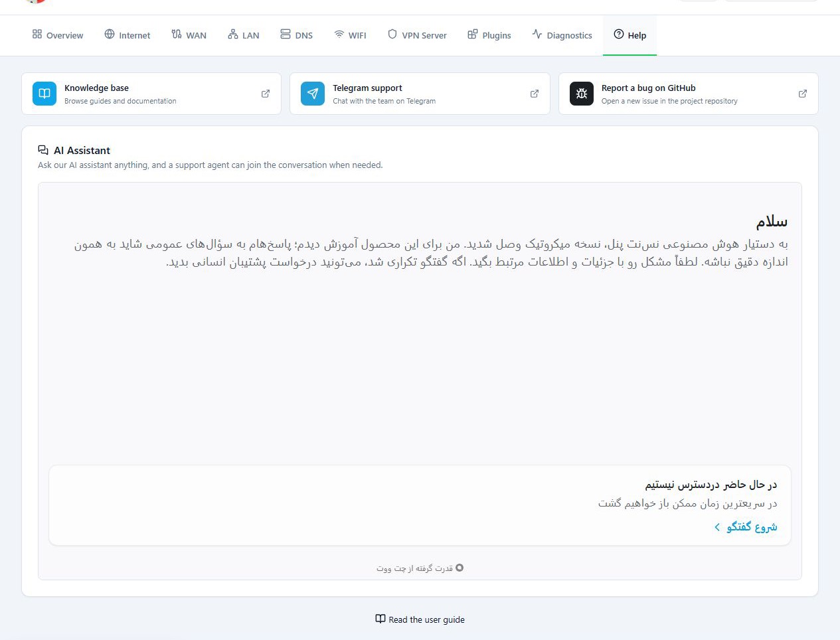Click 'Open a new issue in the project repository'
Screen dimensions: 840x640
click(669, 101)
